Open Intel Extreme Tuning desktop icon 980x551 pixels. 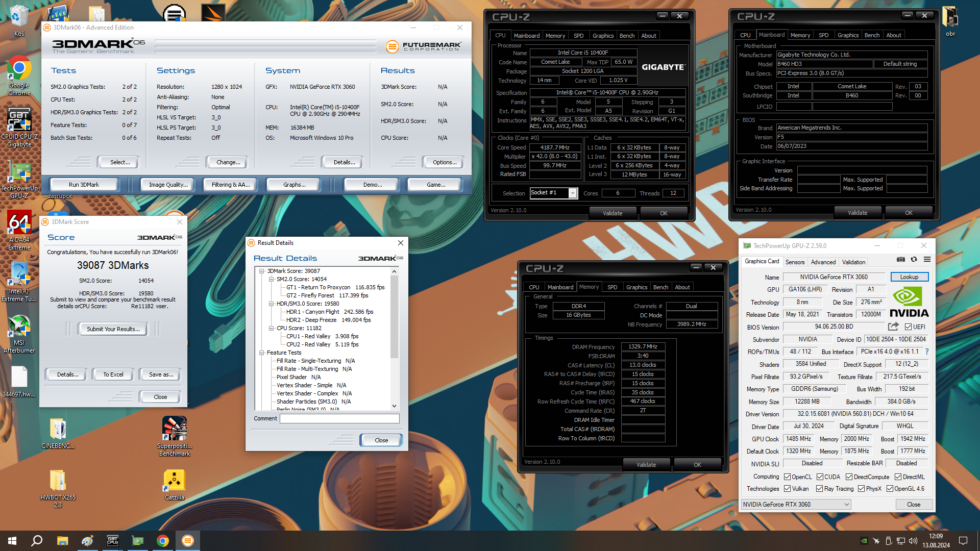click(19, 282)
